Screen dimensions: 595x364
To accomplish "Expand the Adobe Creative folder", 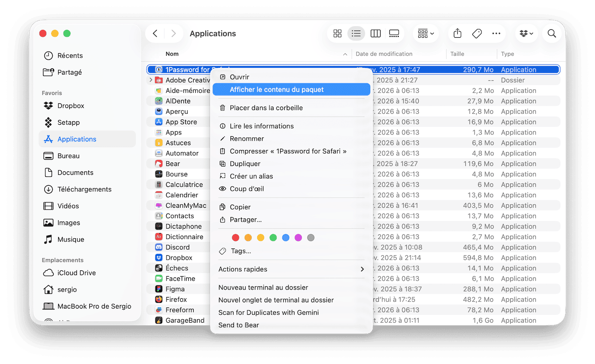I will click(151, 80).
